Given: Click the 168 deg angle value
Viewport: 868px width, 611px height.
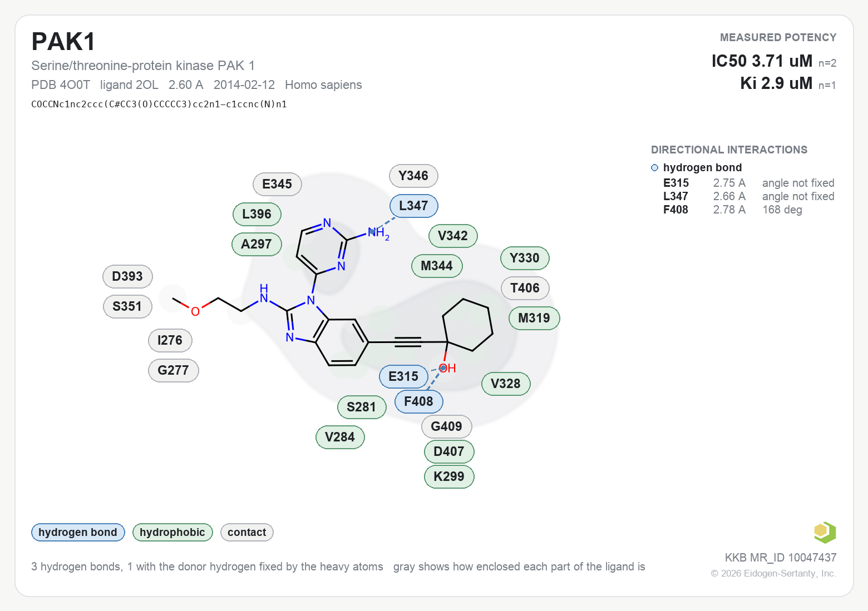Looking at the screenshot, I should (x=782, y=210).
